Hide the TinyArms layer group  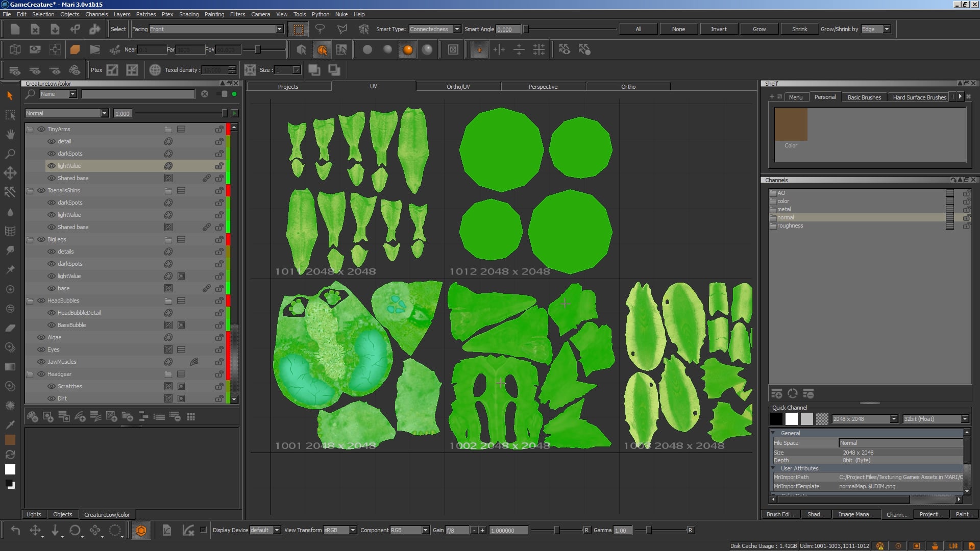click(42, 129)
